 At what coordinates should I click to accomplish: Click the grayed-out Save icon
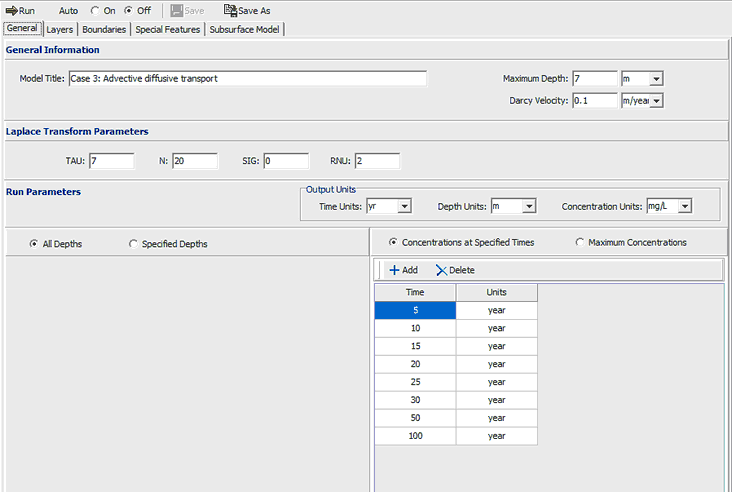(176, 11)
